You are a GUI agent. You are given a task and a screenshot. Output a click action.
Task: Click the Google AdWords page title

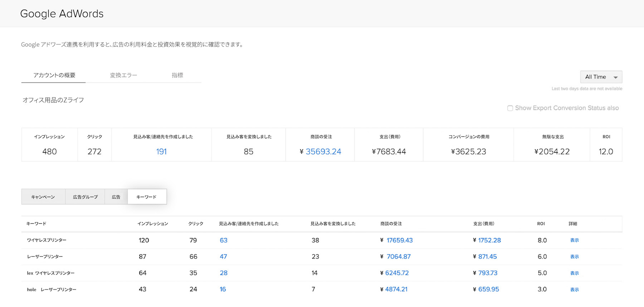pyautogui.click(x=62, y=14)
